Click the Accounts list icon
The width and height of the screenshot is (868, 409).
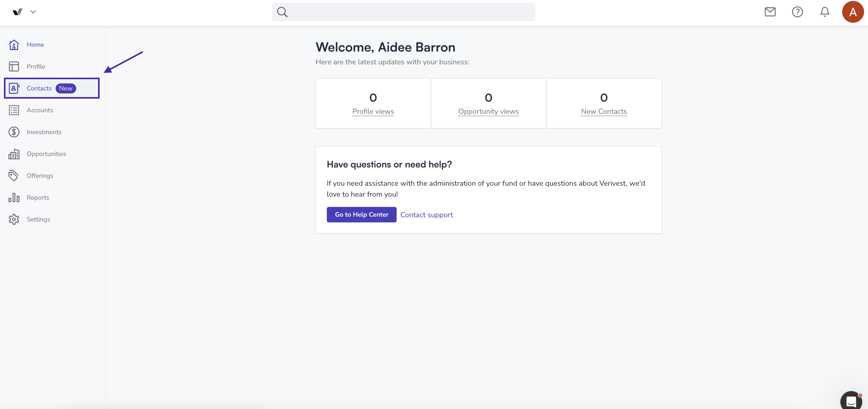pos(14,110)
